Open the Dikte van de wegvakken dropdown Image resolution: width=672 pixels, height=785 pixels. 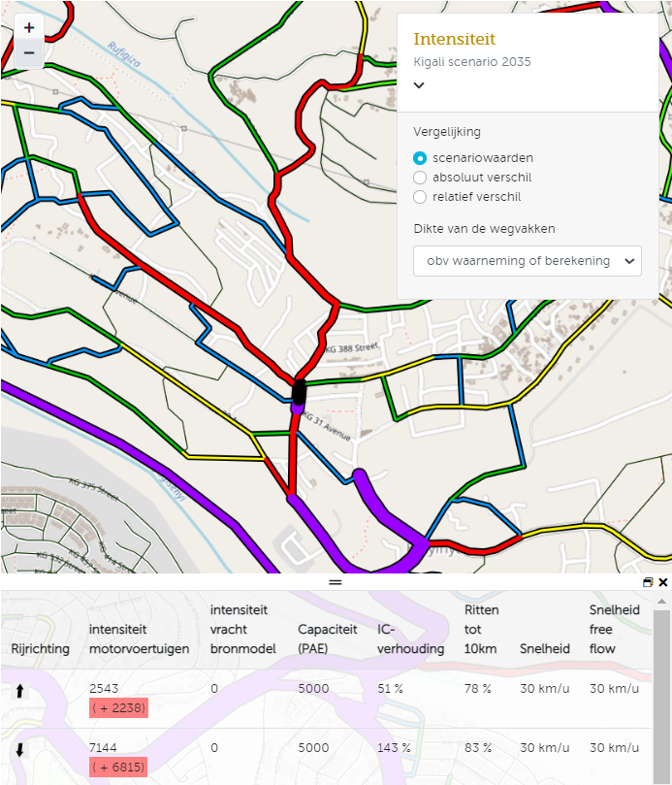pos(527,261)
